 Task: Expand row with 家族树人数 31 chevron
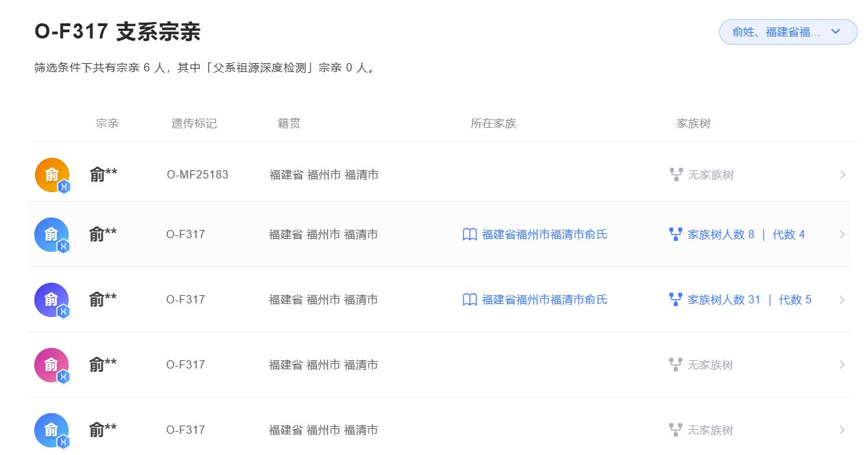[x=843, y=299]
